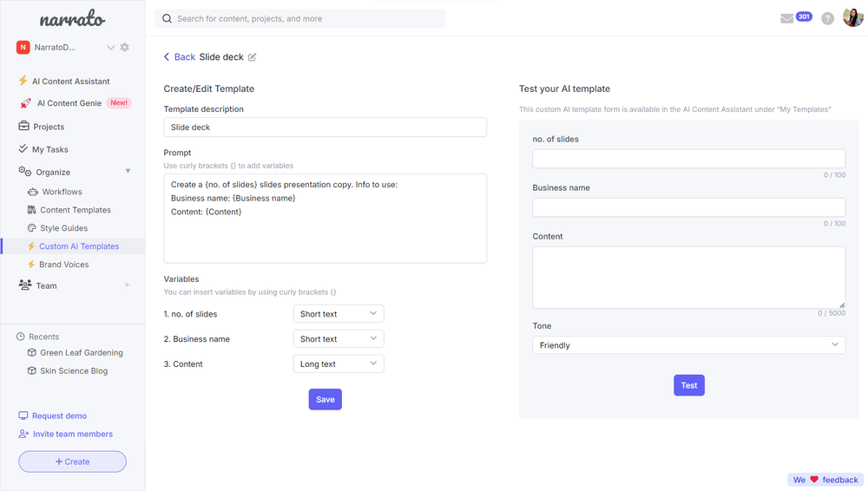The width and height of the screenshot is (868, 491).
Task: Open Workflows
Action: click(x=62, y=192)
